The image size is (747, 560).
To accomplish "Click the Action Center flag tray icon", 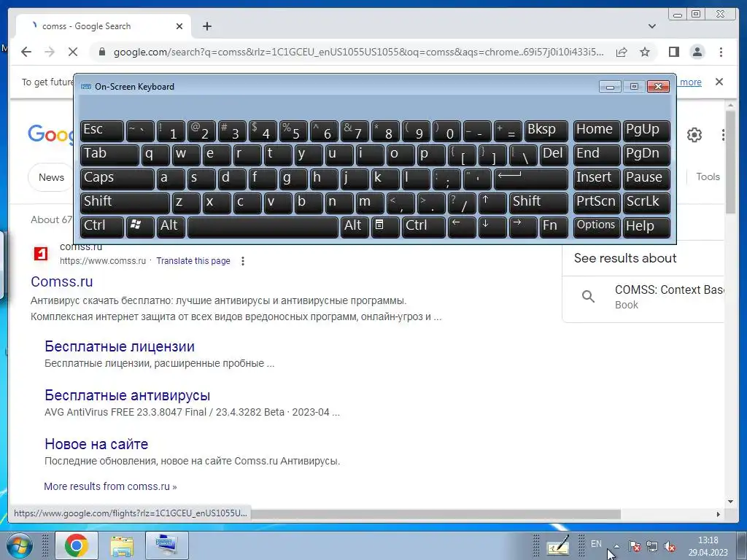I will [x=634, y=546].
